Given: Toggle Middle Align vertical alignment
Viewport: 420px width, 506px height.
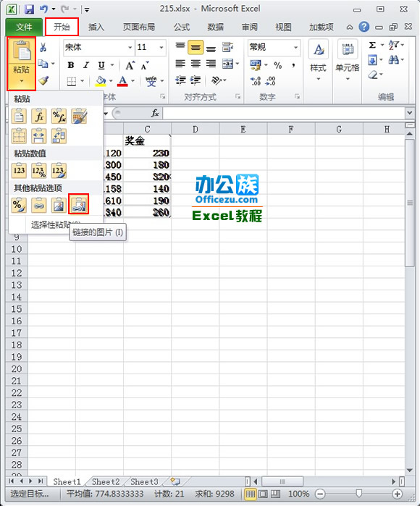Looking at the screenshot, I should point(196,48).
